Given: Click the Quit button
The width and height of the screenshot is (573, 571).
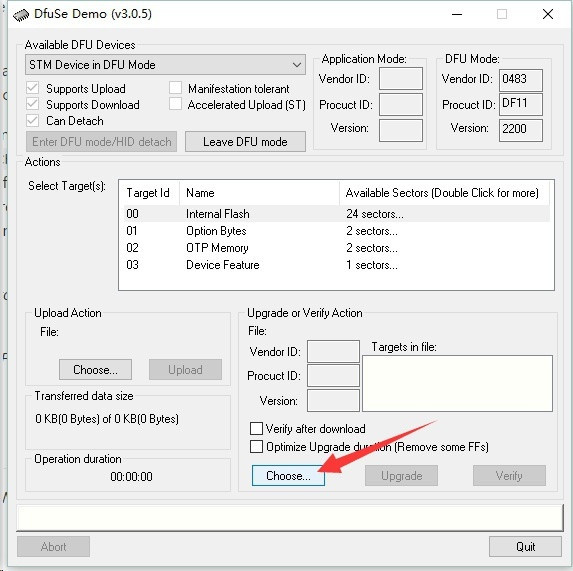Looking at the screenshot, I should 525,546.
